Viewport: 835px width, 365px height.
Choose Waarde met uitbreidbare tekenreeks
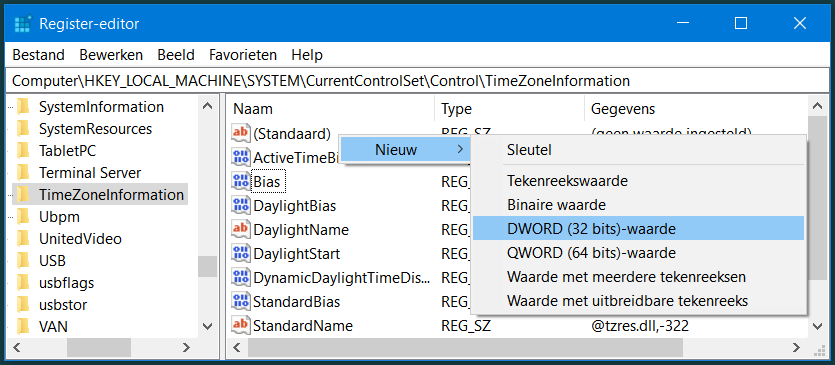coord(638,301)
